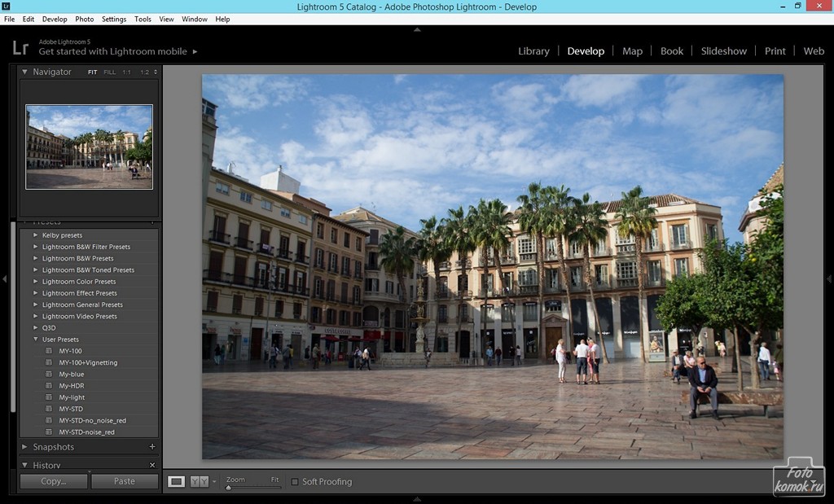Expand the Lightroom General Presets folder

pos(36,304)
